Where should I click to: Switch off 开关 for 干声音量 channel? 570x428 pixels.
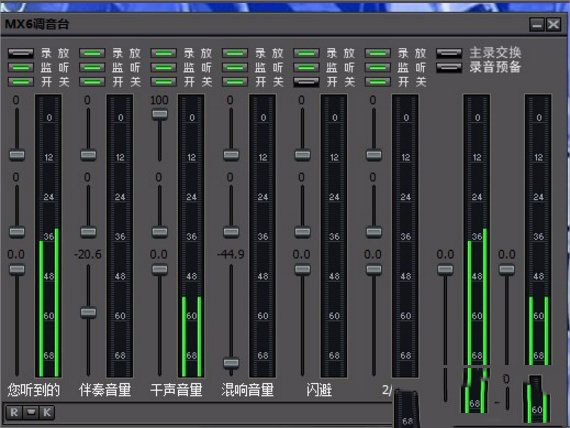coord(164,82)
